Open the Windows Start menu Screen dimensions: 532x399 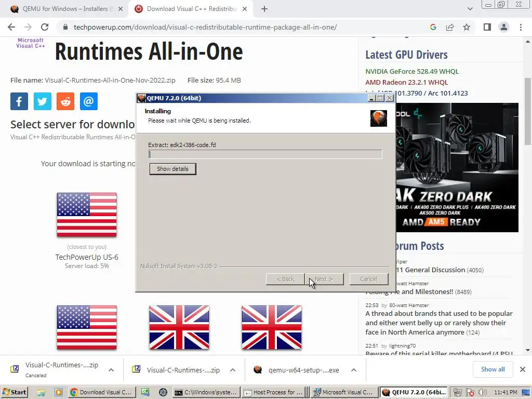(x=14, y=392)
